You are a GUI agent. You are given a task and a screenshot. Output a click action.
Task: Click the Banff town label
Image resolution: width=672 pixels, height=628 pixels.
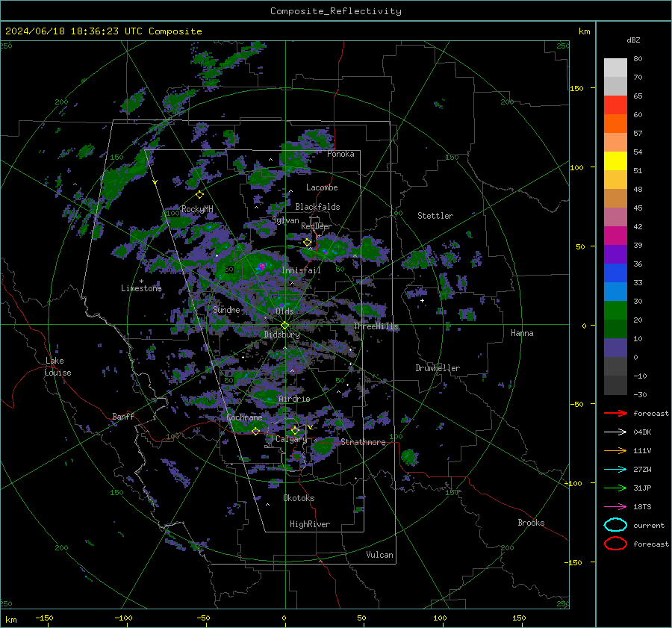pyautogui.click(x=123, y=416)
